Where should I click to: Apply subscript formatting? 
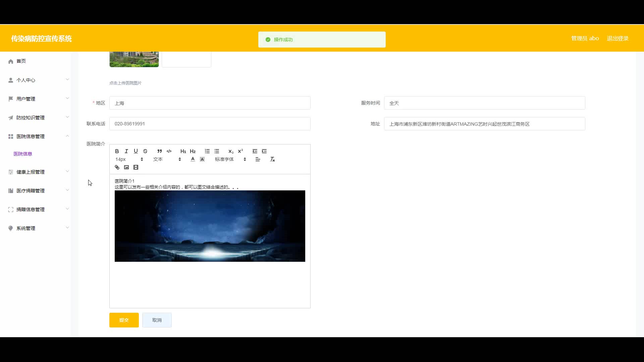tap(231, 151)
